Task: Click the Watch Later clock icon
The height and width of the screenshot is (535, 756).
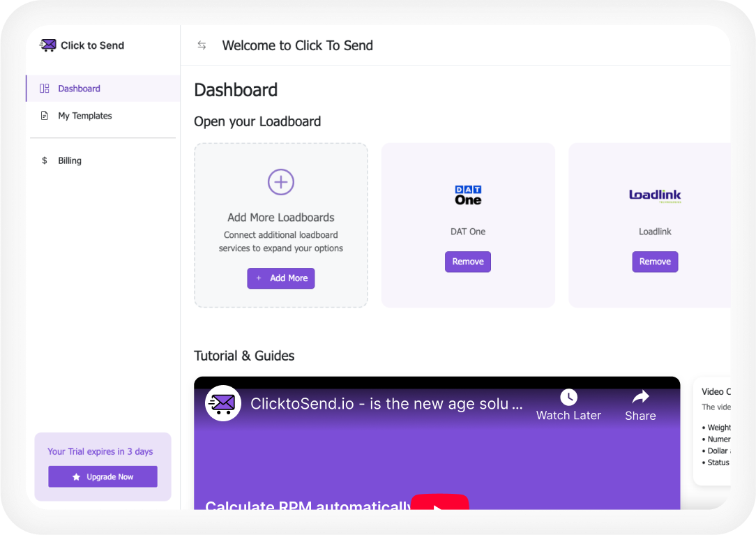Action: click(568, 397)
